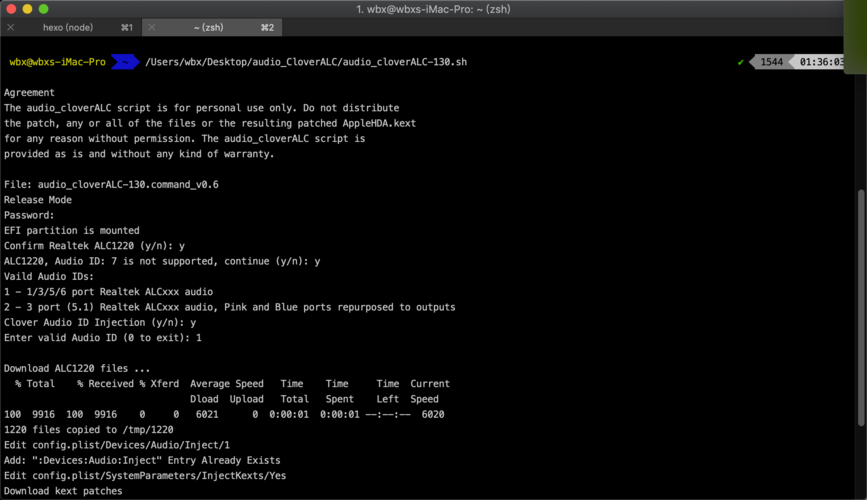Maximize the window with green button
The width and height of the screenshot is (867, 500).
45,9
